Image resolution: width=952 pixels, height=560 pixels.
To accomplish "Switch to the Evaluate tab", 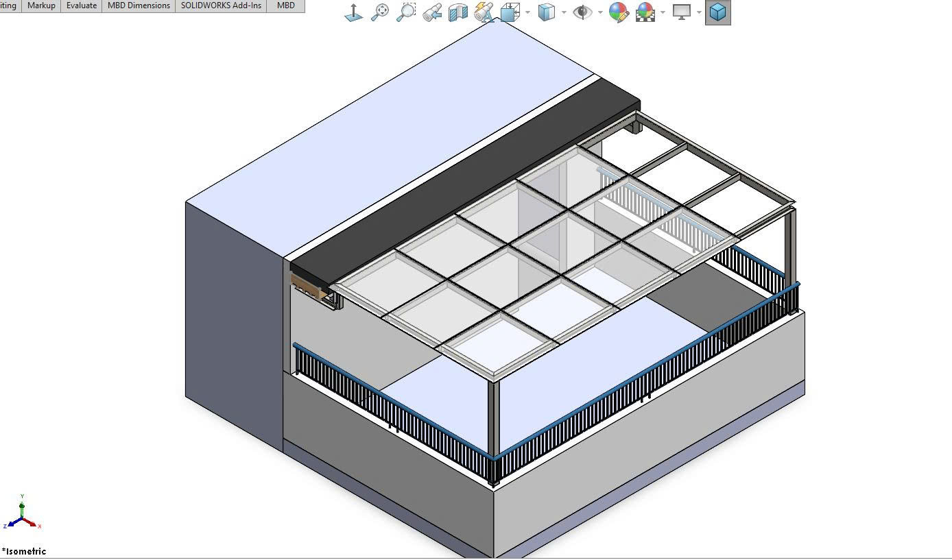I will 82,5.
